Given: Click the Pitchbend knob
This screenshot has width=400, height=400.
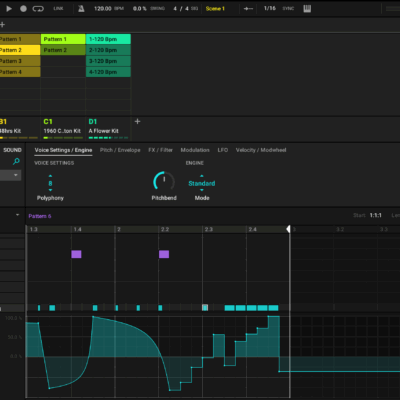Looking at the screenshot, I should point(164,182).
